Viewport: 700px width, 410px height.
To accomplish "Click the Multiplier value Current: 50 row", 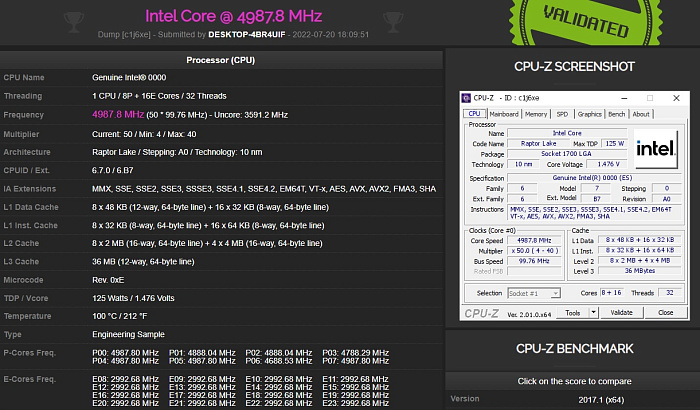I will [144, 134].
